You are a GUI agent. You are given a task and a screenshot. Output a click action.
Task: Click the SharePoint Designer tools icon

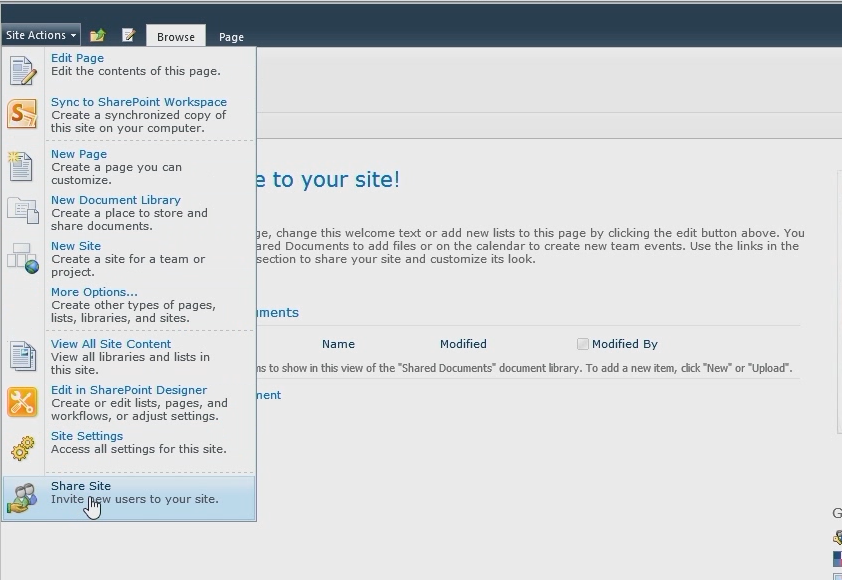(23, 402)
